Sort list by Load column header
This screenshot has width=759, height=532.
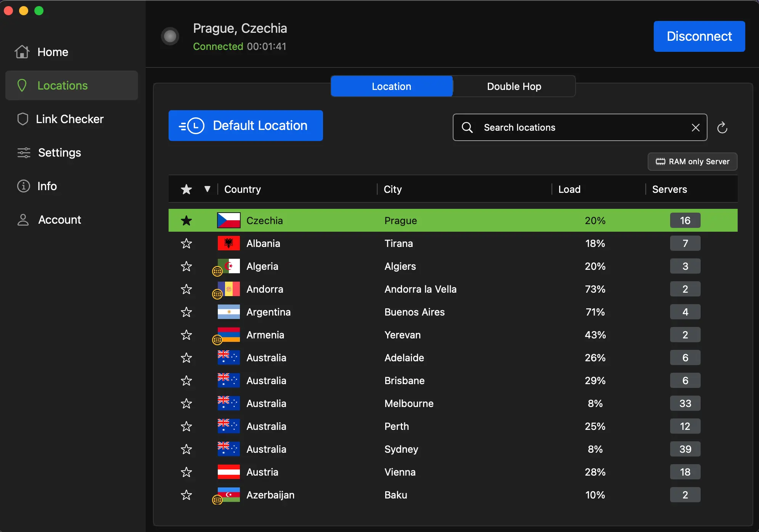[x=569, y=189]
